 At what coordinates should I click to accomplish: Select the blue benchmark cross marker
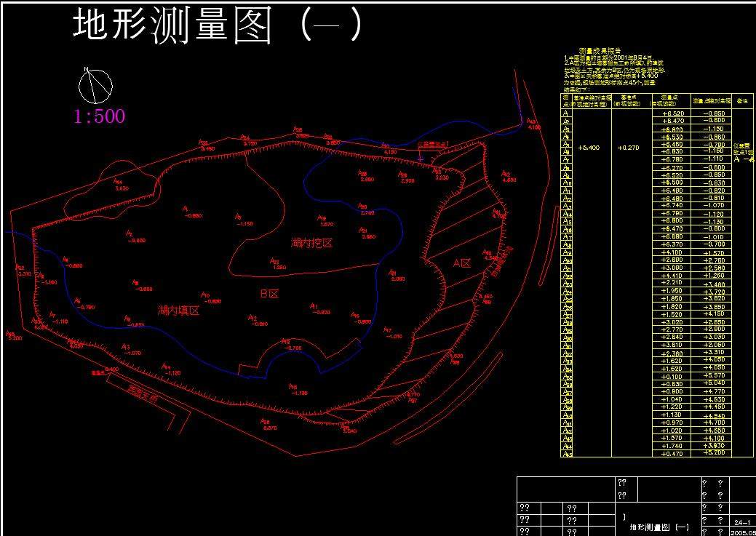click(421, 155)
